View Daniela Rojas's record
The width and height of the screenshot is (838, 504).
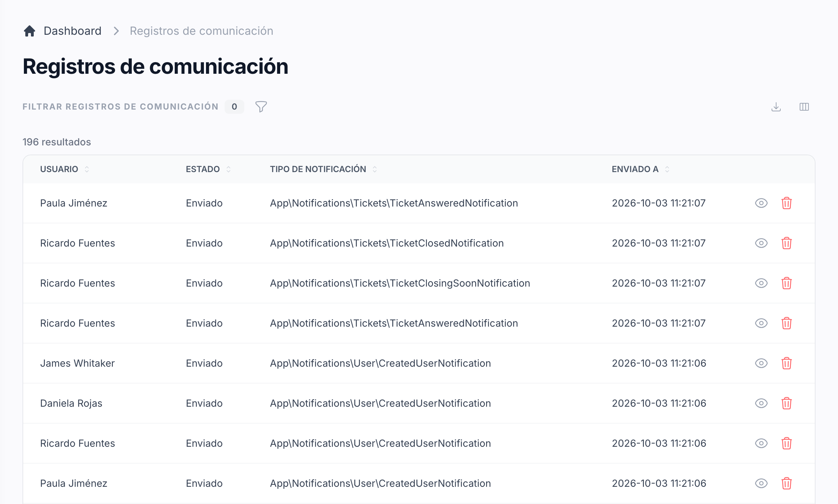coord(761,403)
